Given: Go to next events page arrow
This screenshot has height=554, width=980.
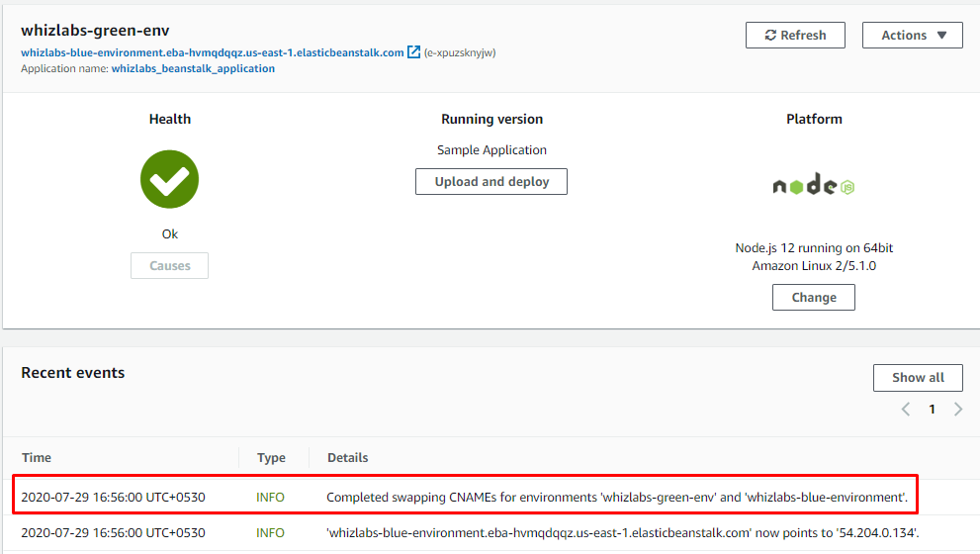Looking at the screenshot, I should coord(958,410).
